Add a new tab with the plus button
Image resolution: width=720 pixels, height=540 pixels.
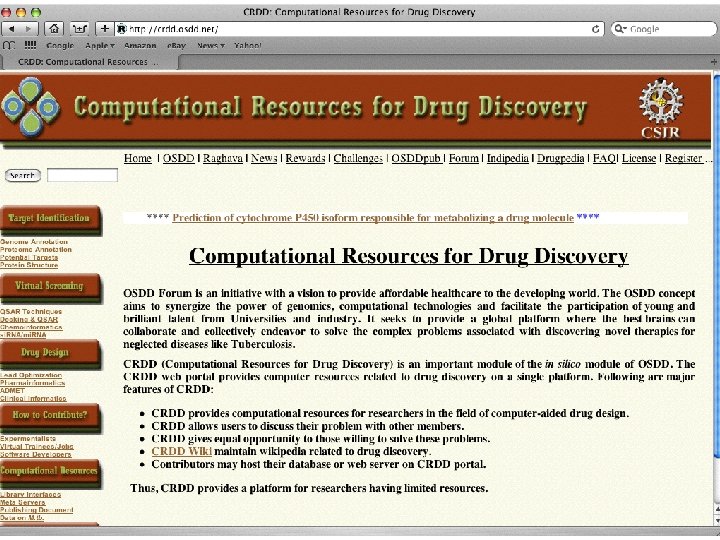(714, 62)
